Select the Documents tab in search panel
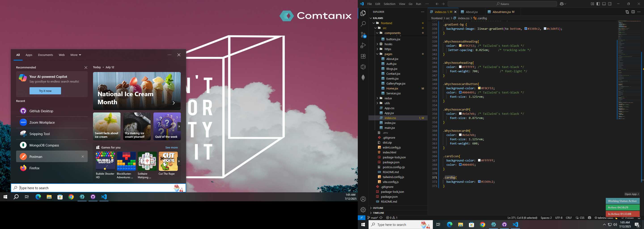644x229 pixels. (45, 55)
